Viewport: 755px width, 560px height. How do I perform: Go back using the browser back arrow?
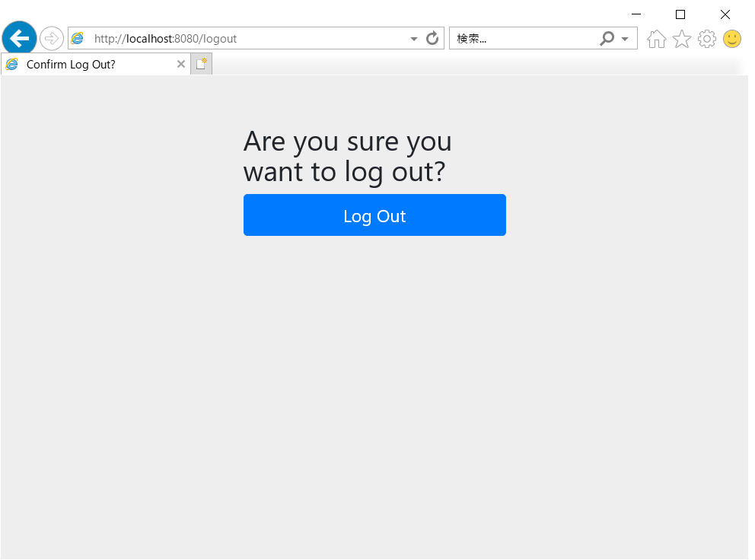(x=19, y=39)
